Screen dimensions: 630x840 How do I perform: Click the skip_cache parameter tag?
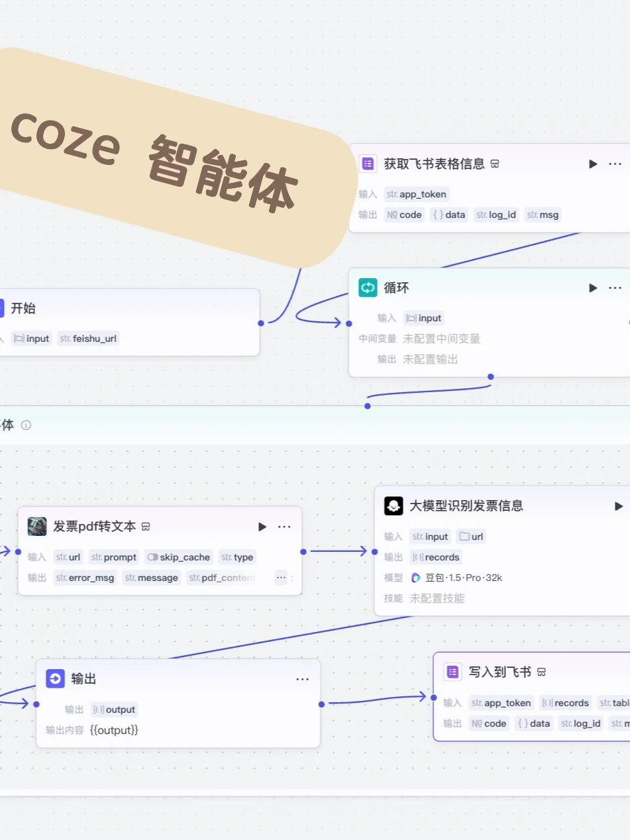pos(178,557)
